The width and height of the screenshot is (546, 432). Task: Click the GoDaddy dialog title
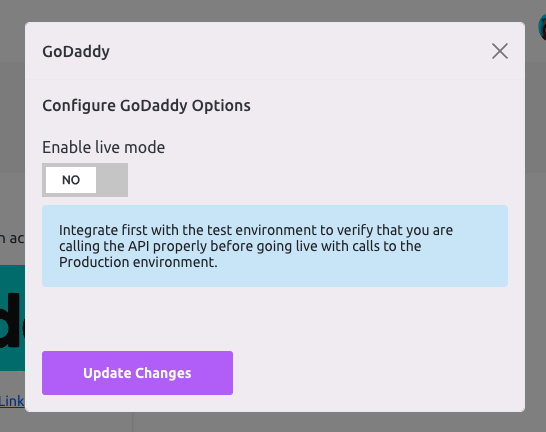(x=76, y=52)
